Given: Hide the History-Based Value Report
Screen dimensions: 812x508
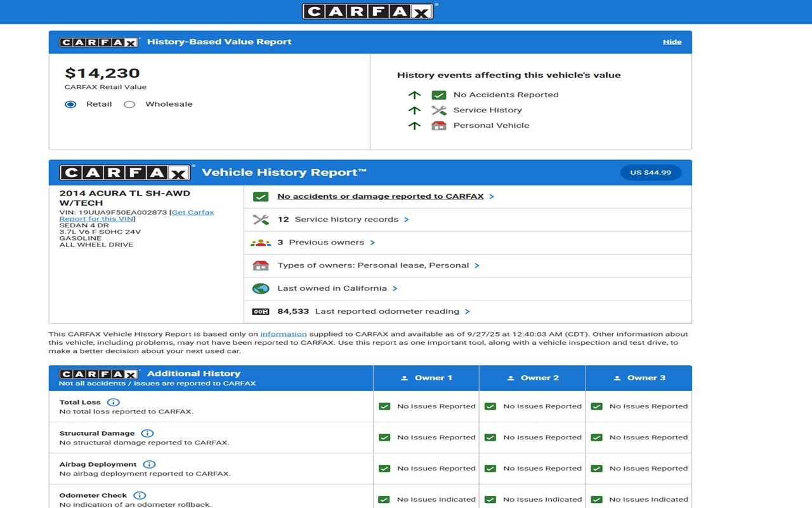Looking at the screenshot, I should click(672, 42).
